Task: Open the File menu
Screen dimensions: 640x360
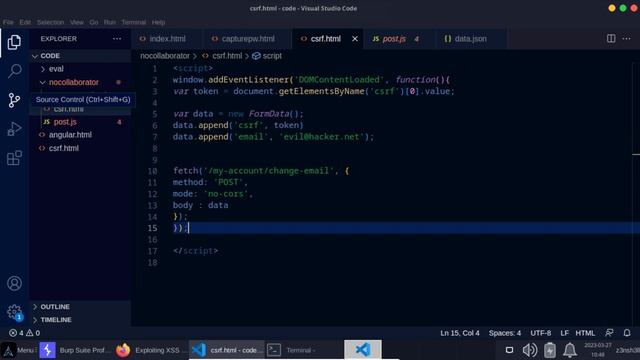Action: tap(8, 22)
